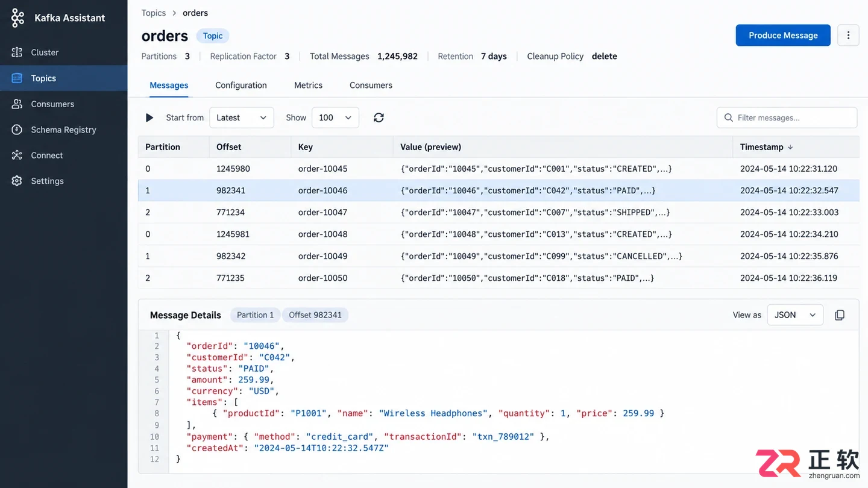Click the Topic badge next to orders
This screenshot has height=488, width=868.
click(x=213, y=36)
